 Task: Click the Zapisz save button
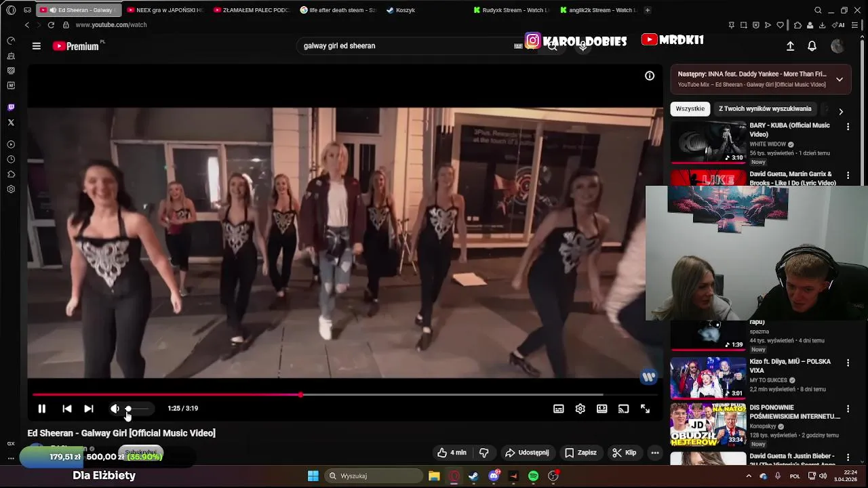coord(581,453)
